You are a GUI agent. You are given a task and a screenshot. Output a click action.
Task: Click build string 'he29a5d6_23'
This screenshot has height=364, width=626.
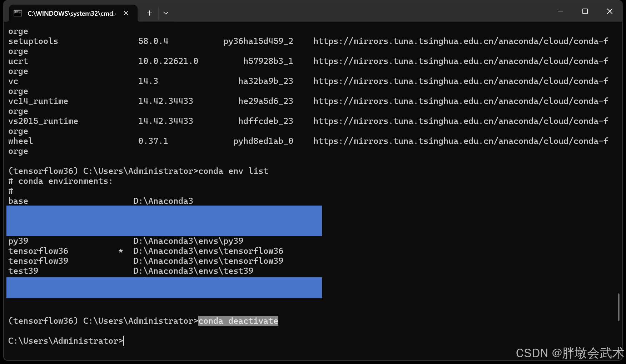[x=266, y=101]
